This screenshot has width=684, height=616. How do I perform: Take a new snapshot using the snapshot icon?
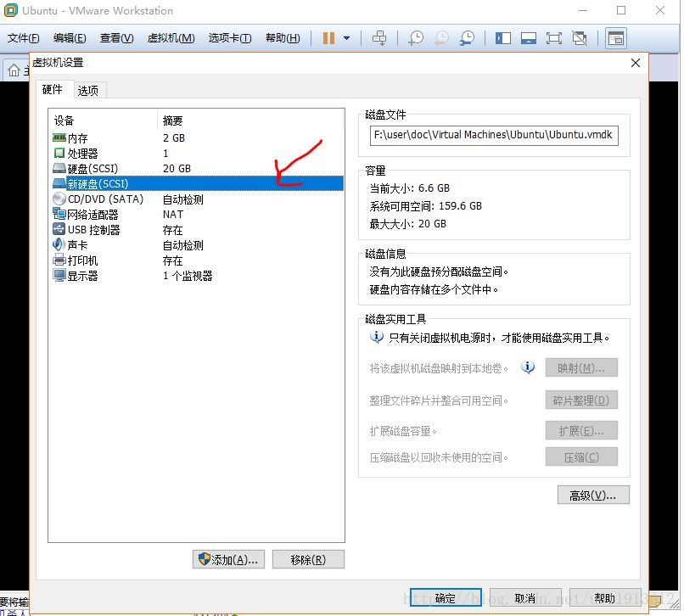[x=415, y=38]
